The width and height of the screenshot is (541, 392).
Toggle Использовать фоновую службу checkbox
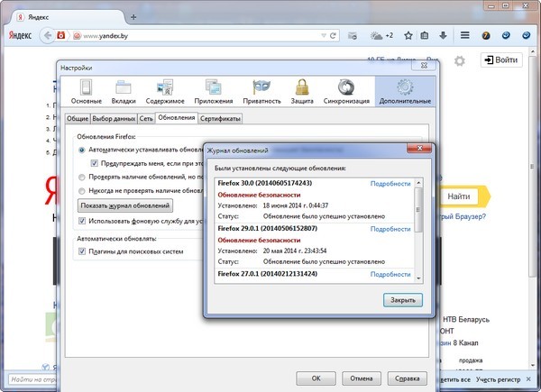tap(82, 221)
